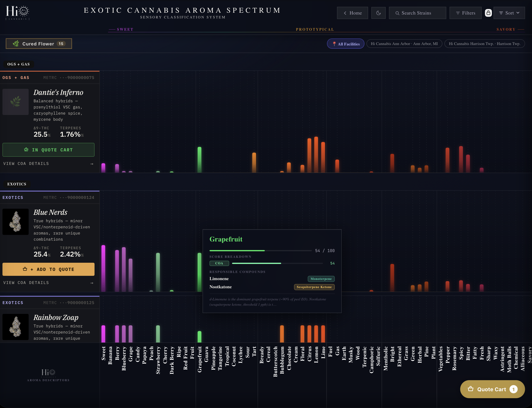Click In Quote Cart for Dantie's Inferno
Image resolution: width=532 pixels, height=408 pixels.
(x=48, y=150)
